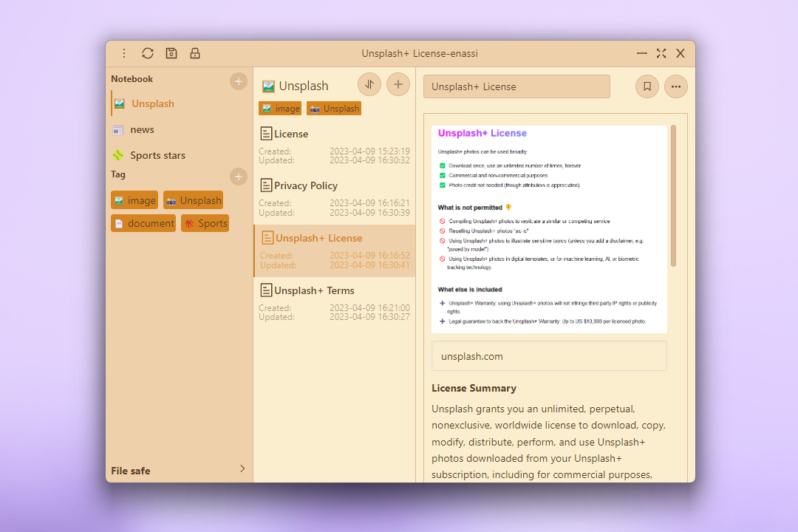Maximize the enassi window
The width and height of the screenshot is (798, 532).
661,53
